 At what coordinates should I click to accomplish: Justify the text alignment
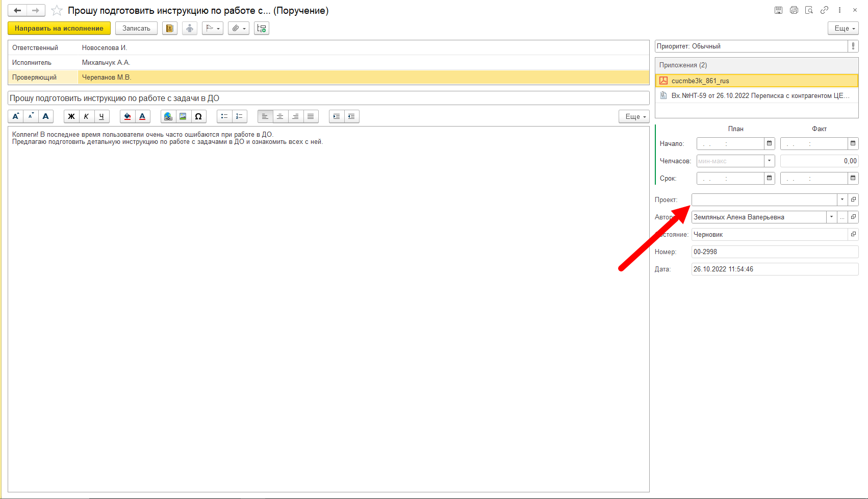pyautogui.click(x=311, y=116)
